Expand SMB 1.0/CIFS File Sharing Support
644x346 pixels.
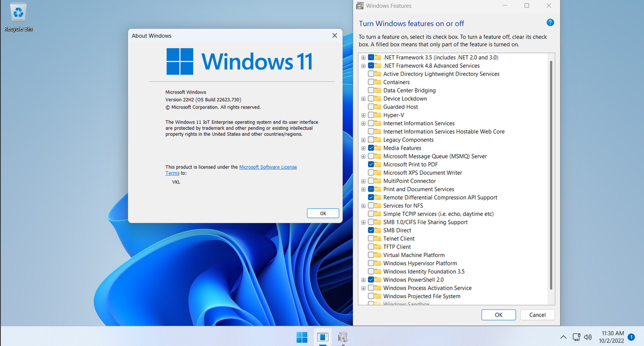[363, 222]
